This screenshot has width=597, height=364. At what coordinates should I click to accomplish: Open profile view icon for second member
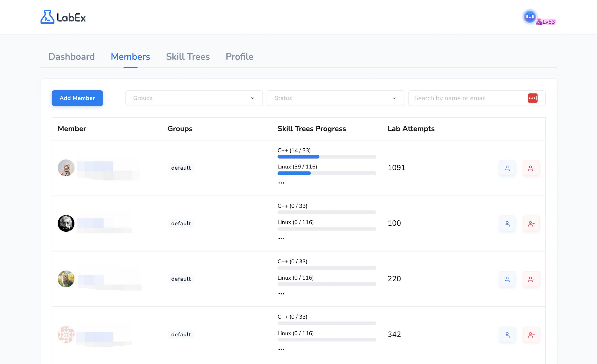[507, 224]
